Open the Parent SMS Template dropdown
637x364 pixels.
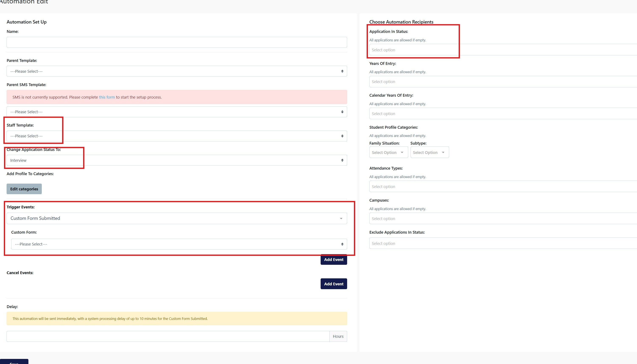pos(176,112)
